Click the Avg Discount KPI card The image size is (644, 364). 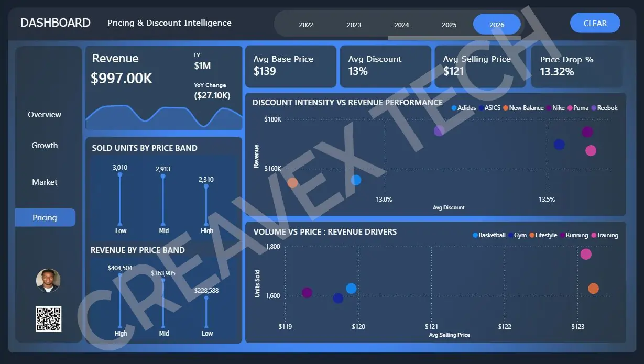click(x=385, y=66)
